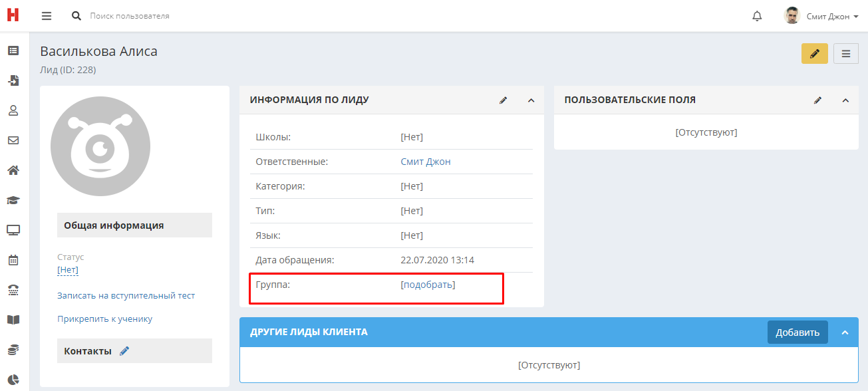The height and width of the screenshot is (391, 868).
Task: Open the Смит Джон responsible link
Action: [426, 162]
